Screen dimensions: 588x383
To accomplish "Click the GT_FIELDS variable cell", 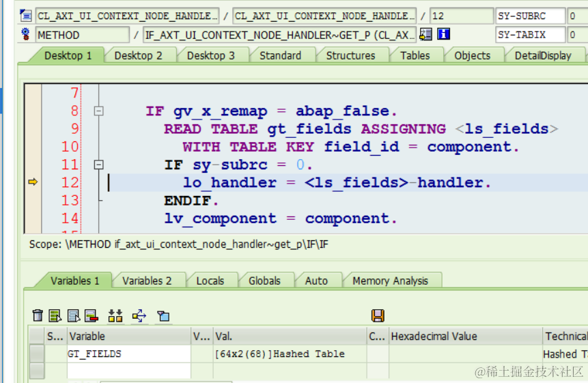I will click(x=128, y=354).
